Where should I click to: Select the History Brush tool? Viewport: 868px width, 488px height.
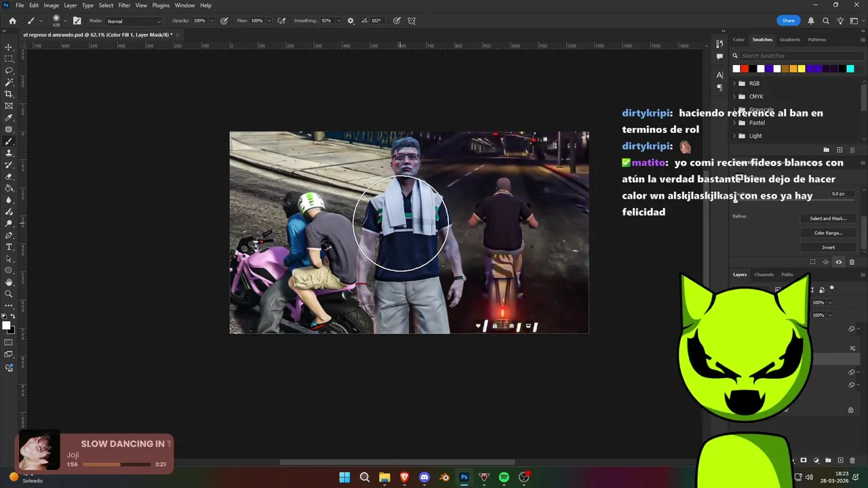(9, 165)
